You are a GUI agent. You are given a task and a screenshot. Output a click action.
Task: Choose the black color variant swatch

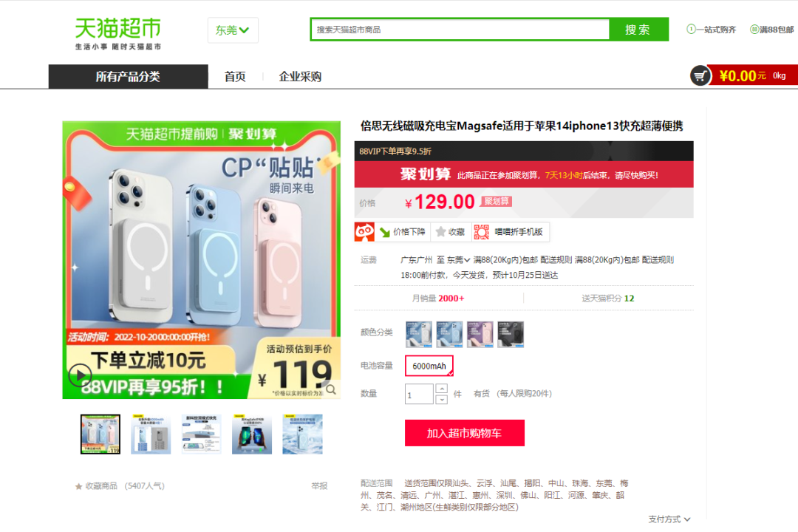tap(511, 335)
